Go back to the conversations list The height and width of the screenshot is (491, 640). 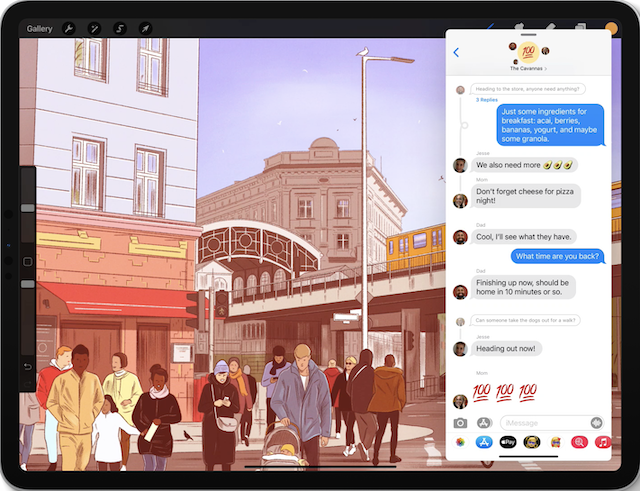456,53
